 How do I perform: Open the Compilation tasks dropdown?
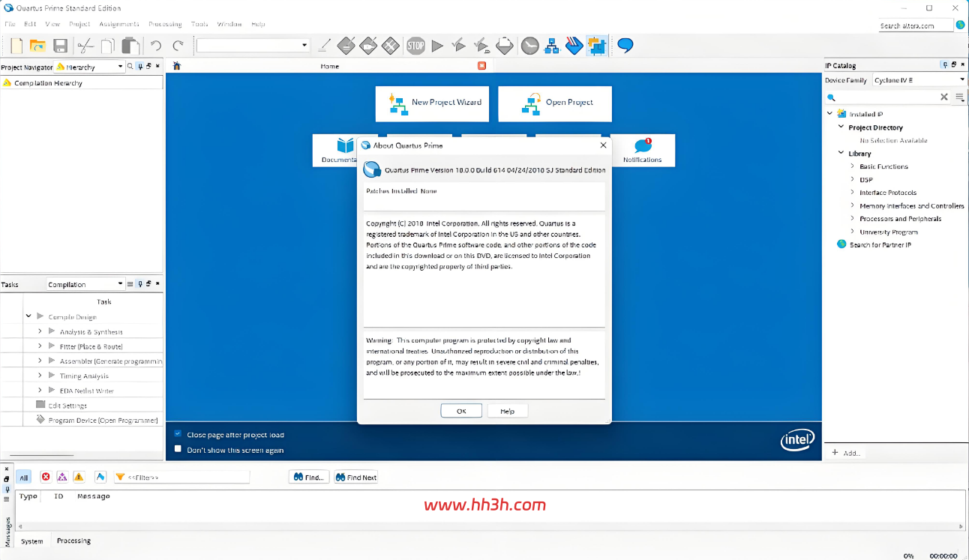point(85,284)
